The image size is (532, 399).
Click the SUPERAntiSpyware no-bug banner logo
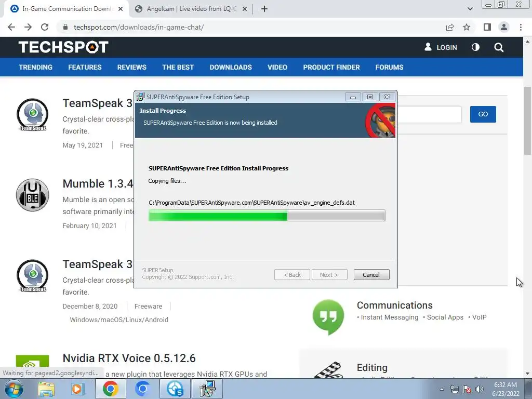click(x=381, y=121)
